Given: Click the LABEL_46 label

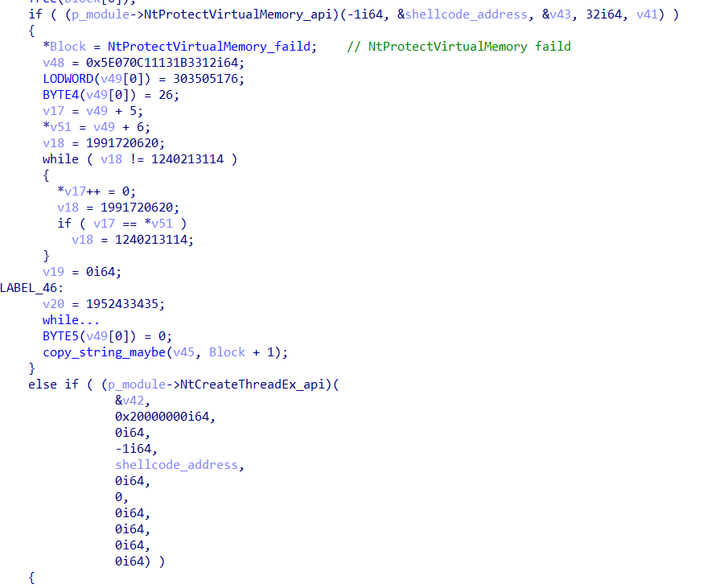Looking at the screenshot, I should click(x=29, y=288).
